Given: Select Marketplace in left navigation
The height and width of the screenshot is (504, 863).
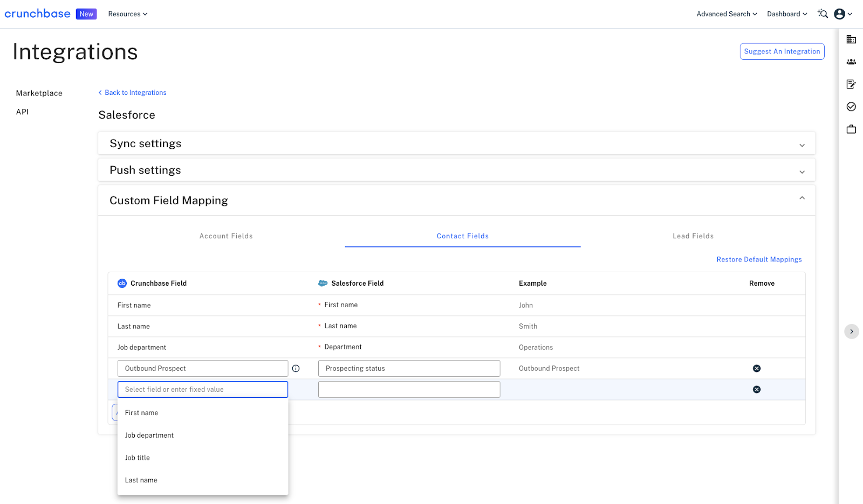Looking at the screenshot, I should click(39, 93).
